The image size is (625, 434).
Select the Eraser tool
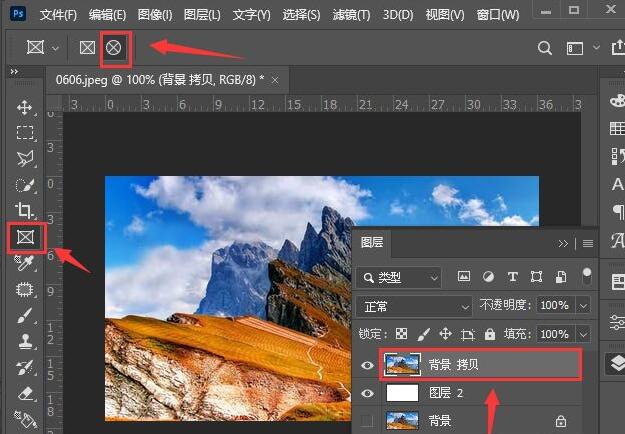[x=25, y=393]
